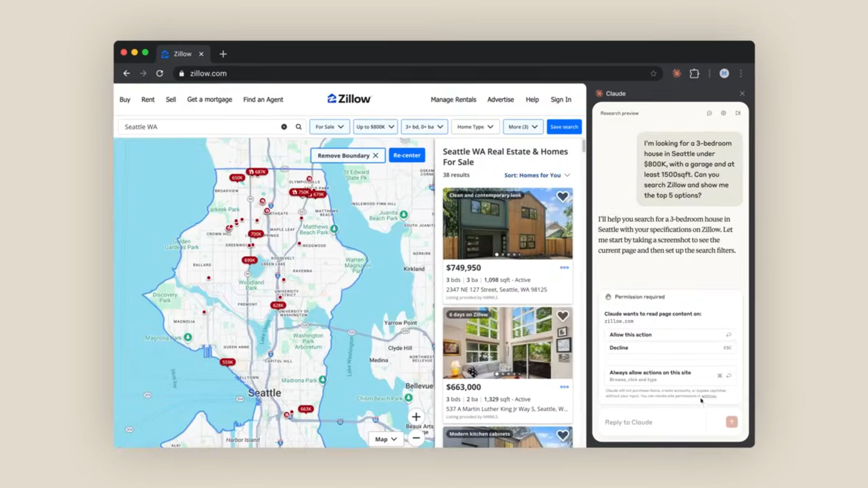The image size is (868, 488).
Task: Click the Claude extension icon in the browser toolbar
Action: [677, 73]
